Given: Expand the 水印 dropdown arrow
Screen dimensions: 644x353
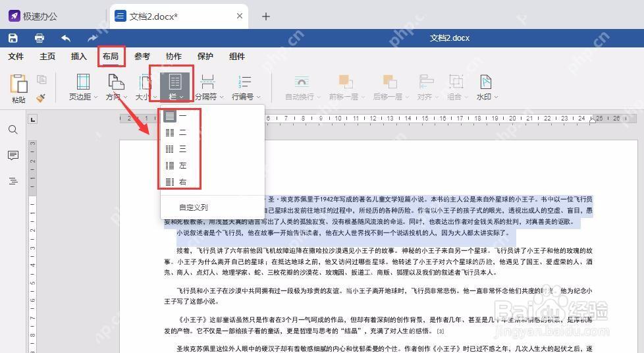Looking at the screenshot, I should click(496, 97).
